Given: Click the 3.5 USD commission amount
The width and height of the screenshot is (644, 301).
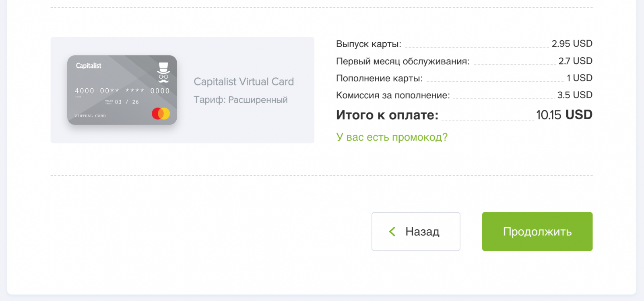Looking at the screenshot, I should [x=574, y=95].
